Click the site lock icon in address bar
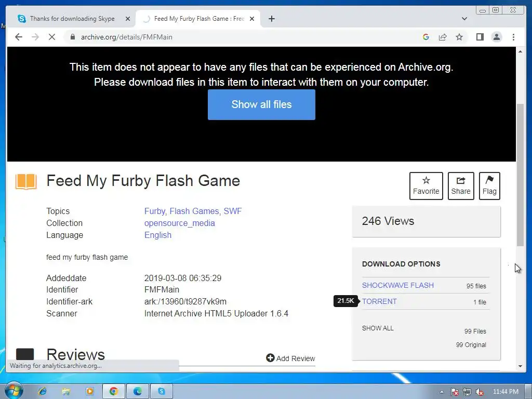 click(x=72, y=37)
